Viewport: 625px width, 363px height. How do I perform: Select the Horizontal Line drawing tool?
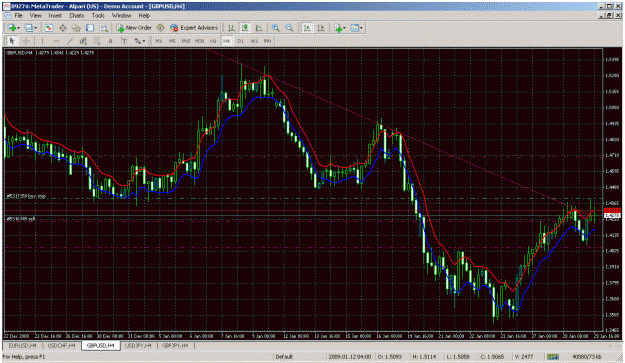pyautogui.click(x=56, y=41)
